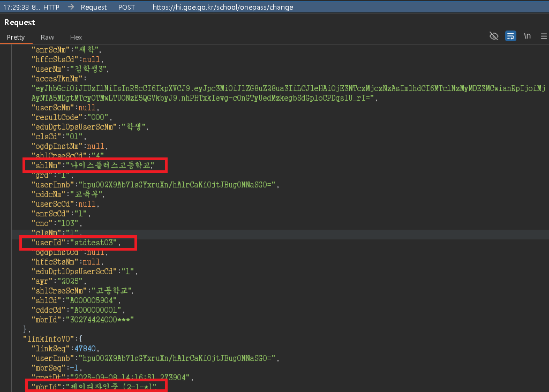549x392 pixels.
Task: Click the HTTP type cell in the top row
Action: click(51, 7)
